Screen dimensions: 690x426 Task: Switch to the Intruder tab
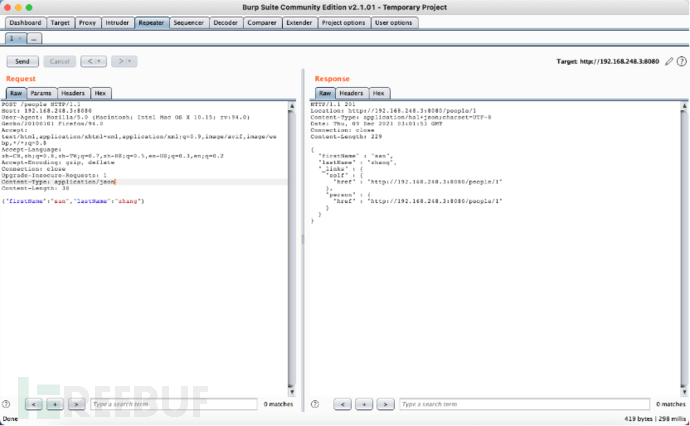click(117, 23)
